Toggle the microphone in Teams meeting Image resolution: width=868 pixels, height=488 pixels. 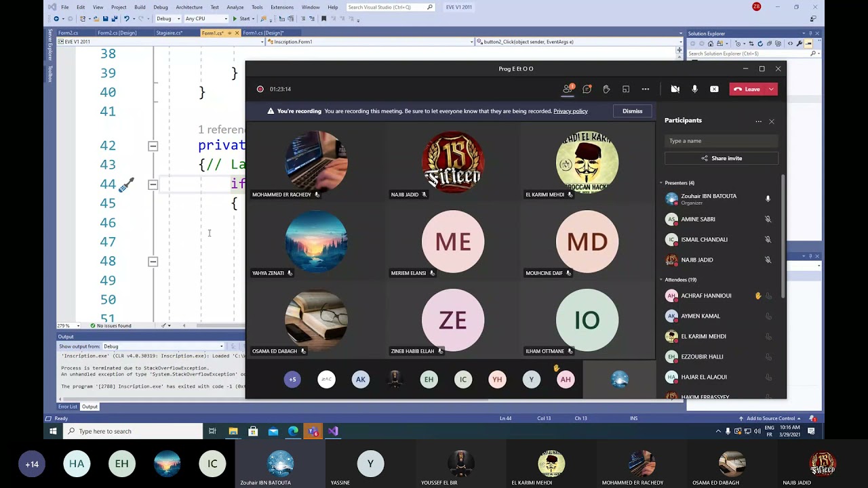click(x=694, y=89)
